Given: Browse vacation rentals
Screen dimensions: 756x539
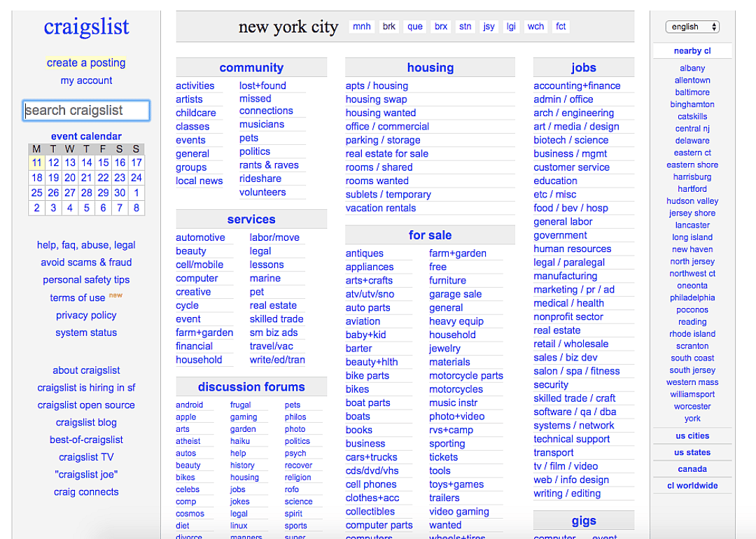Looking at the screenshot, I should tap(380, 209).
